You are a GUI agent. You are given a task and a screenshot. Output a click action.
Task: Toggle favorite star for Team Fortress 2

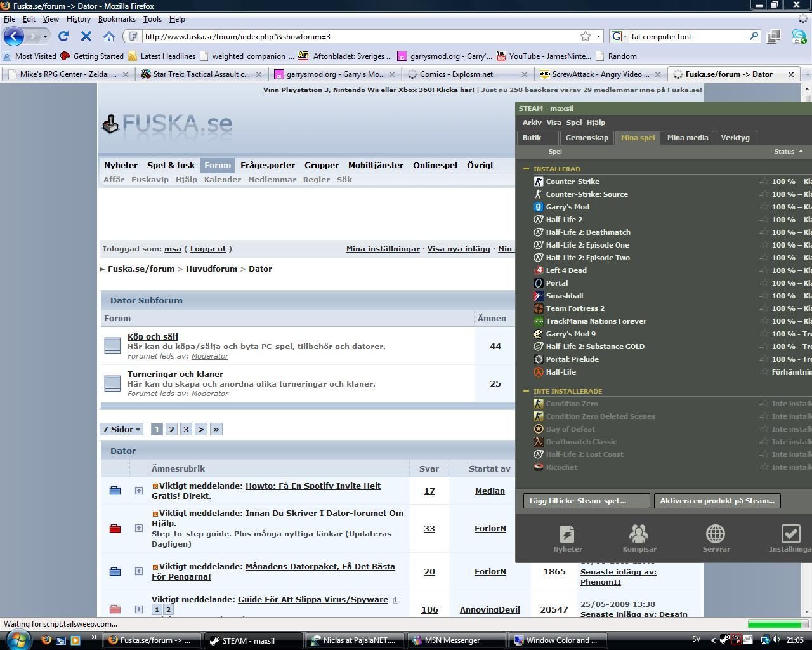coord(764,308)
